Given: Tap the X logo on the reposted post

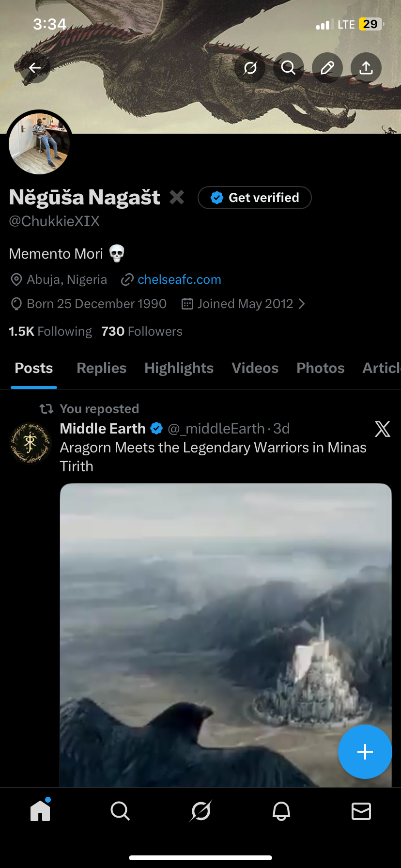Looking at the screenshot, I should tap(382, 429).
